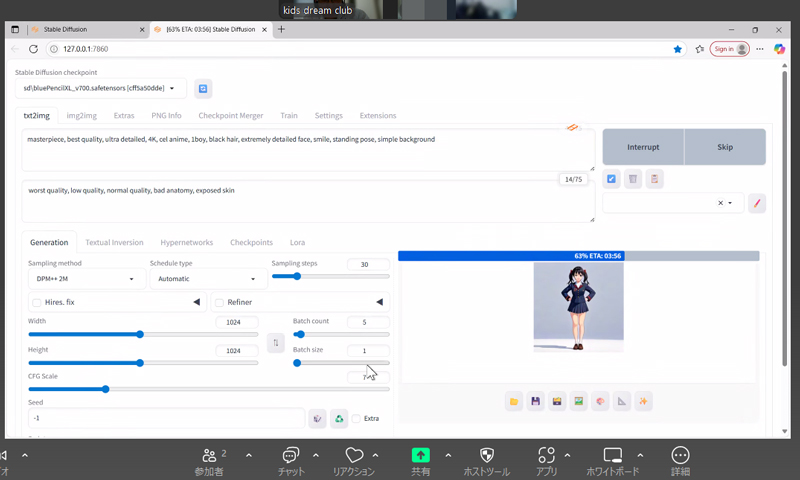Click the Seed input field
This screenshot has height=480, width=800.
click(166, 418)
